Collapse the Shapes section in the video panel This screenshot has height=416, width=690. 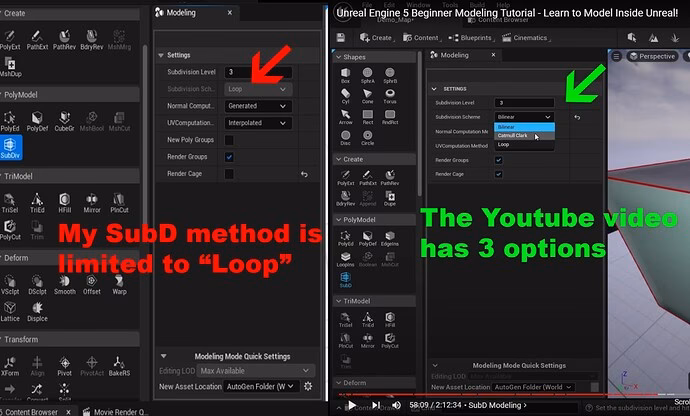pyautogui.click(x=338, y=57)
